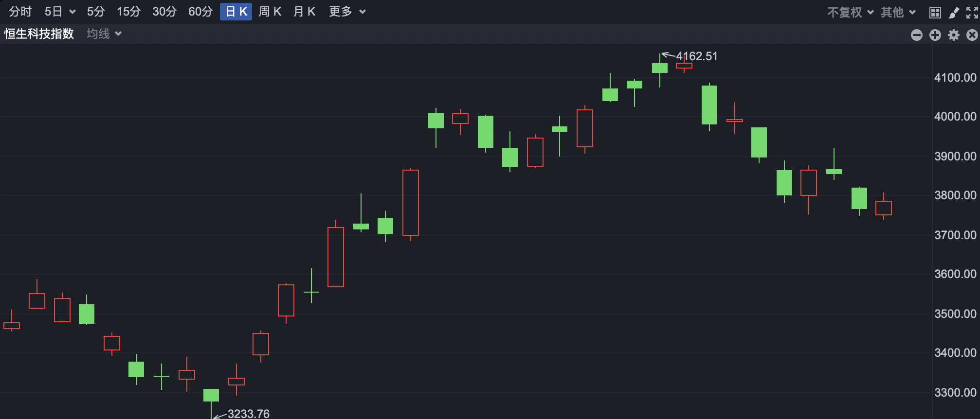Image resolution: width=980 pixels, height=419 pixels.
Task: Zoom in the chart with the plus icon
Action: [934, 35]
